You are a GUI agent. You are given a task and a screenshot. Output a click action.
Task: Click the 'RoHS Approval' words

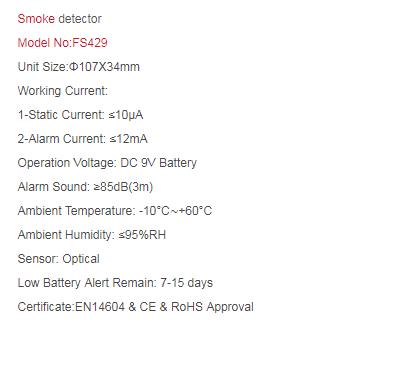(x=212, y=307)
